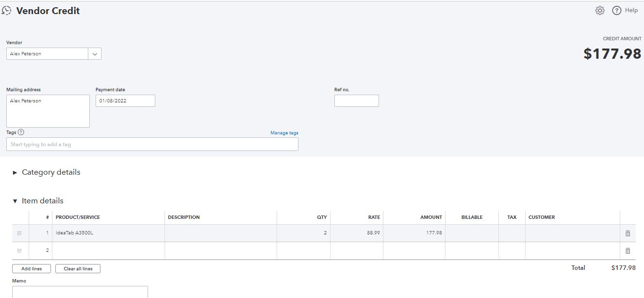Click the Payment date field
The height and width of the screenshot is (298, 644).
[x=125, y=101]
